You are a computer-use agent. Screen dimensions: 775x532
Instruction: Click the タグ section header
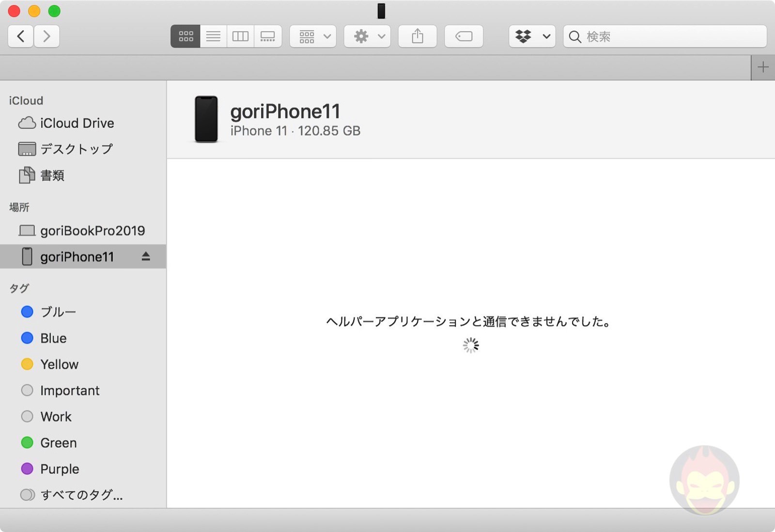click(19, 288)
